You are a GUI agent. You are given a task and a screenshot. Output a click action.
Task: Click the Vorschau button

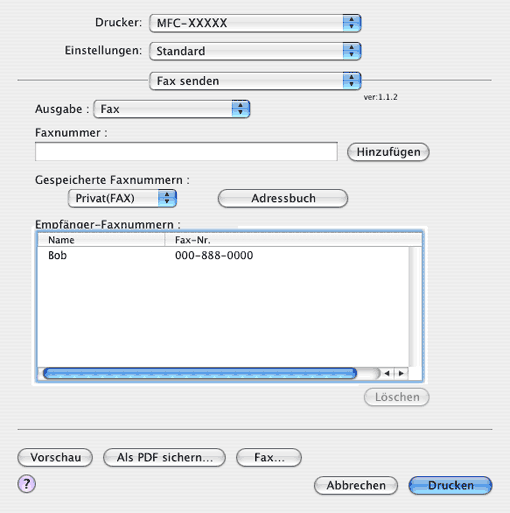click(x=55, y=457)
